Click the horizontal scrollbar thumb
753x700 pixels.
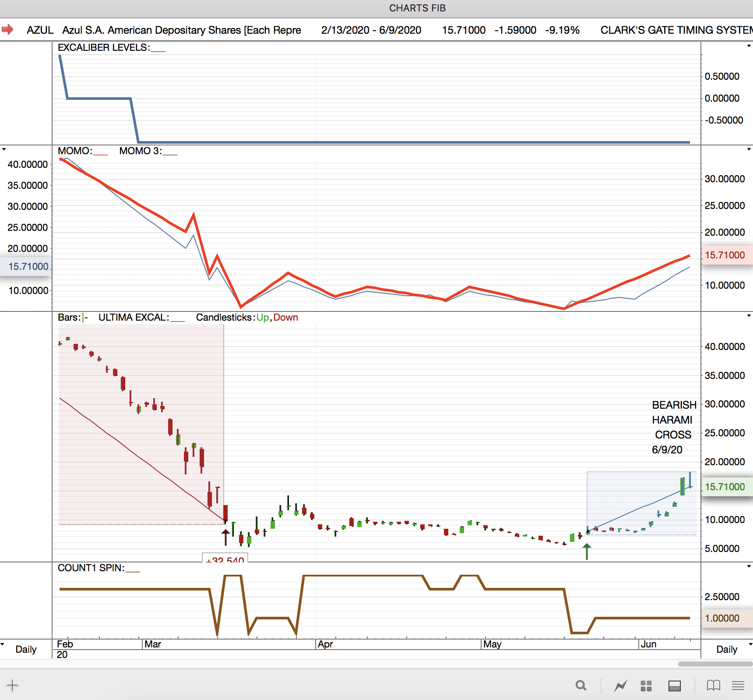pyautogui.click(x=715, y=664)
